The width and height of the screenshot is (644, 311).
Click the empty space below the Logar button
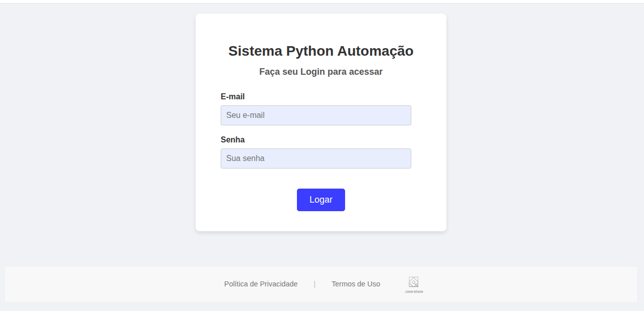click(x=321, y=220)
